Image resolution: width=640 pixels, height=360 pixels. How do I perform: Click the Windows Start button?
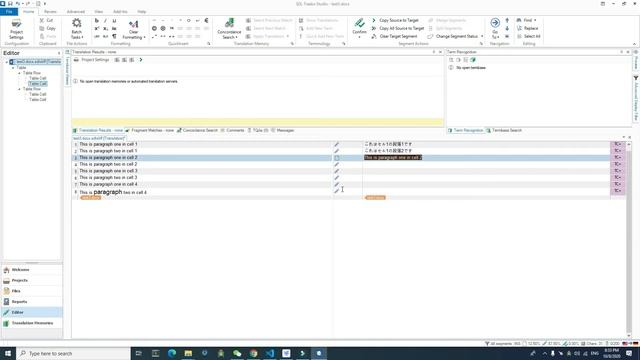8,353
